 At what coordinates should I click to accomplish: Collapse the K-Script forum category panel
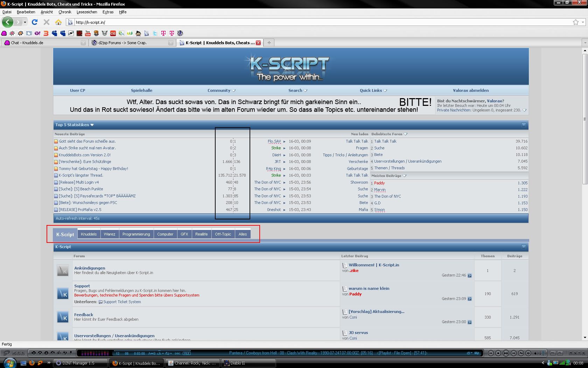pyautogui.click(x=524, y=247)
